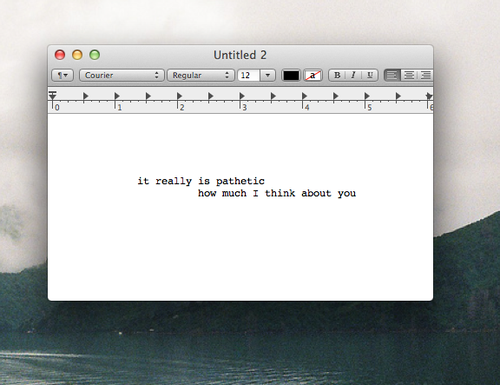Toggle underline formatting
The image size is (500, 385).
tap(370, 75)
